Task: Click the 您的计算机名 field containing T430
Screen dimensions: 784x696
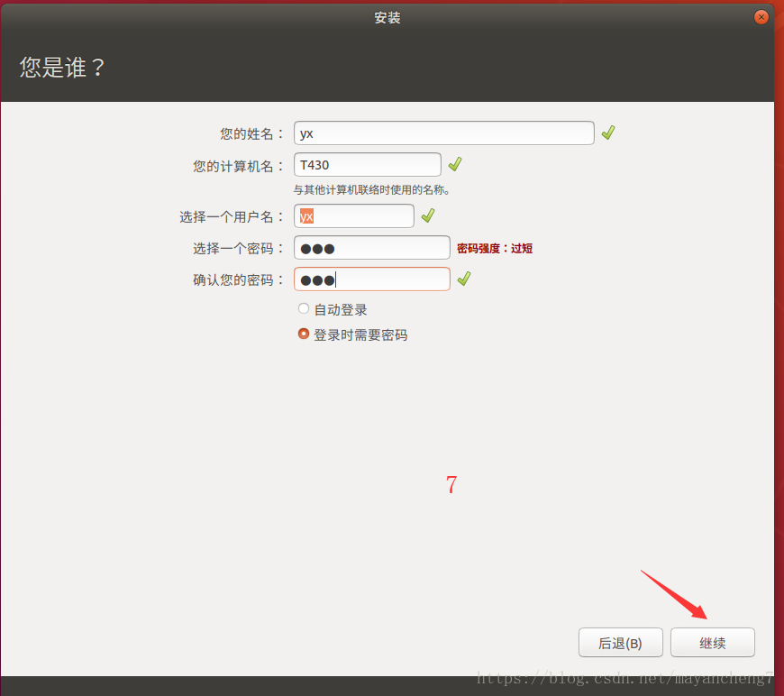Action: coord(368,165)
